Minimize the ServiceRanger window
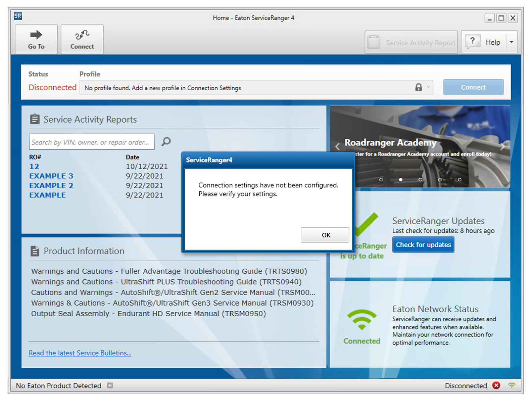 pyautogui.click(x=489, y=18)
